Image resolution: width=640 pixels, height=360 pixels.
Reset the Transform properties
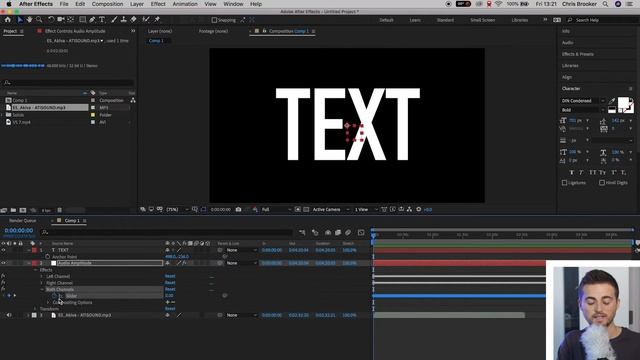[170, 309]
